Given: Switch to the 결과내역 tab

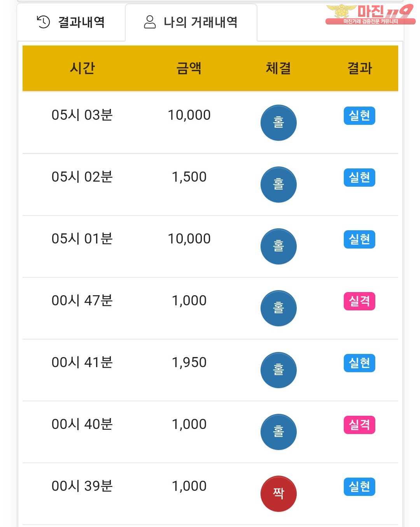Looking at the screenshot, I should tap(71, 23).
